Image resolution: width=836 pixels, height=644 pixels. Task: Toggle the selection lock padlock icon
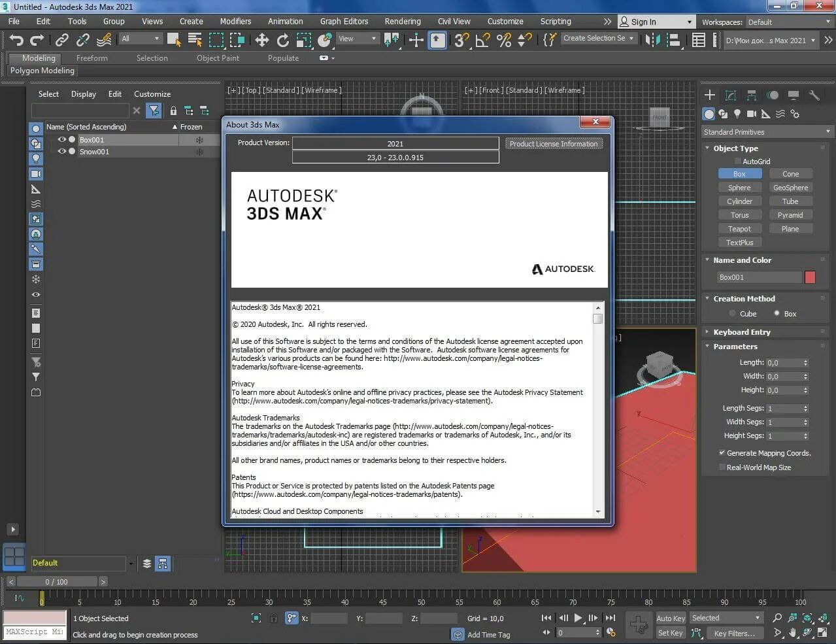pos(274,618)
